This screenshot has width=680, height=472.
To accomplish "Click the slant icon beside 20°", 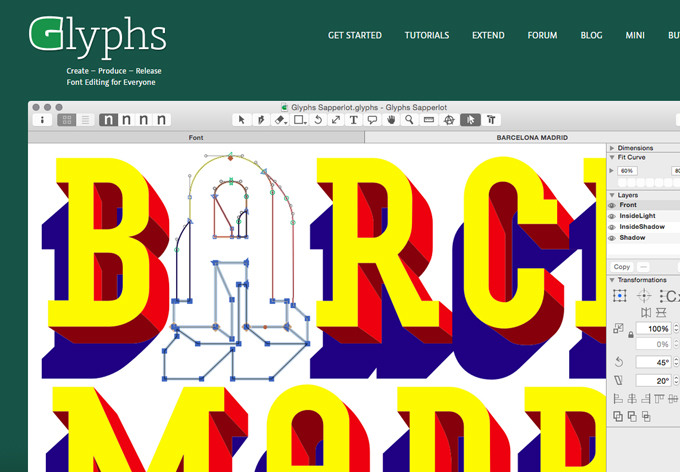I will click(619, 380).
